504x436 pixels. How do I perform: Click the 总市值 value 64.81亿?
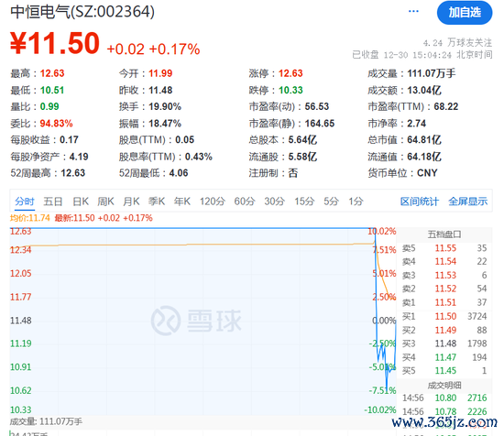pyautogui.click(x=424, y=140)
